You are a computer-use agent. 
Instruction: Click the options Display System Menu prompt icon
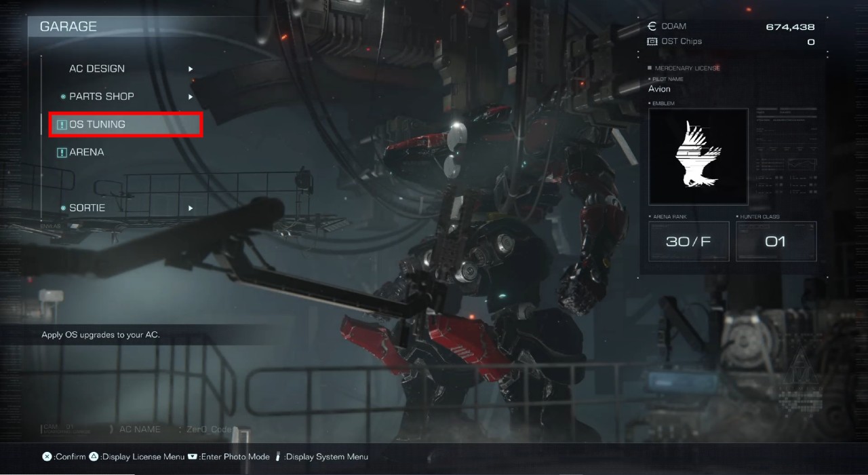(277, 457)
